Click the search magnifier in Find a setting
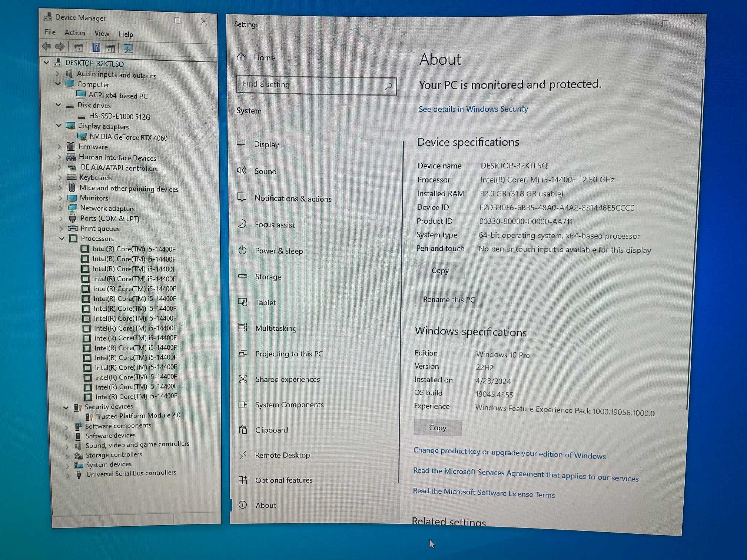The width and height of the screenshot is (747, 560). pyautogui.click(x=388, y=86)
